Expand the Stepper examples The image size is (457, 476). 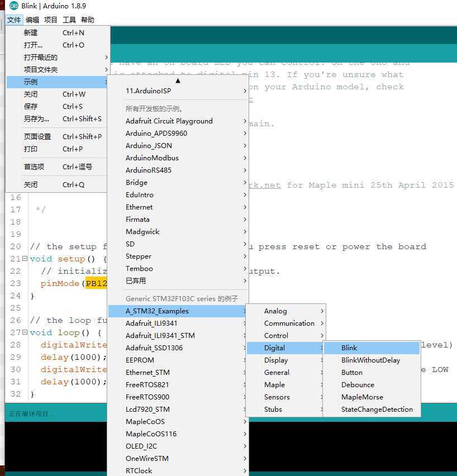178,256
